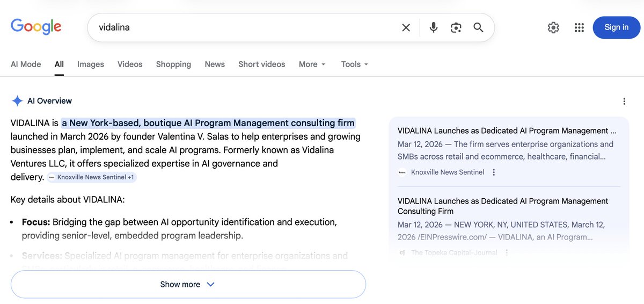The image size is (644, 304).
Task: Switch to AI Mode tab
Action: [x=26, y=64]
